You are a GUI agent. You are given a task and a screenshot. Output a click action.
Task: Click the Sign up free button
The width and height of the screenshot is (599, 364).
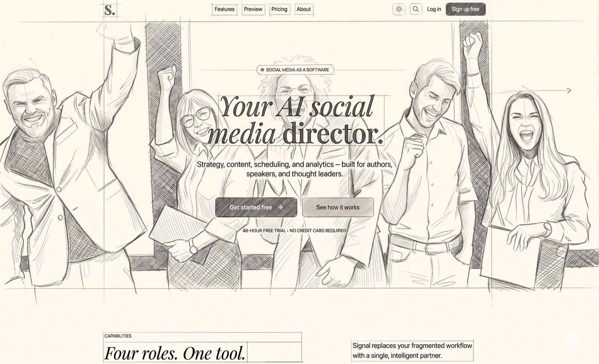click(465, 9)
